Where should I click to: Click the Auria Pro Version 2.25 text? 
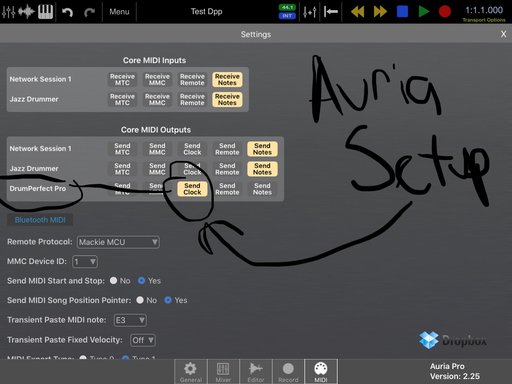coord(455,371)
